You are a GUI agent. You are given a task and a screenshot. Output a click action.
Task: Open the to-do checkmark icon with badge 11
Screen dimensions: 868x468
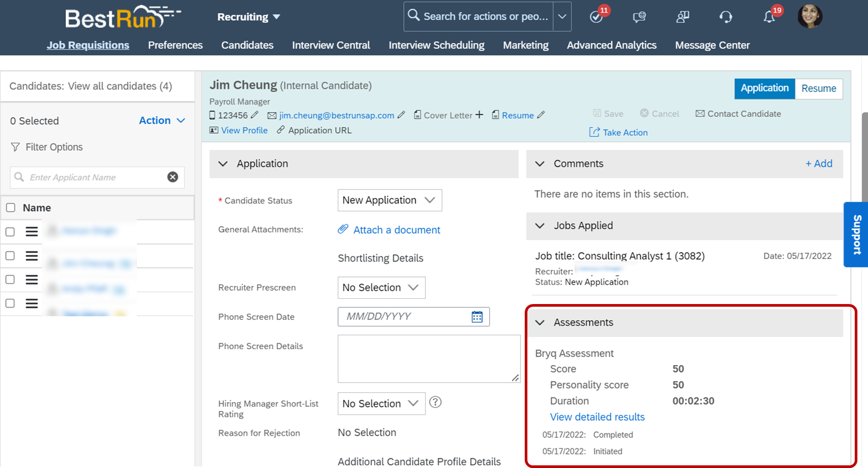(x=596, y=17)
